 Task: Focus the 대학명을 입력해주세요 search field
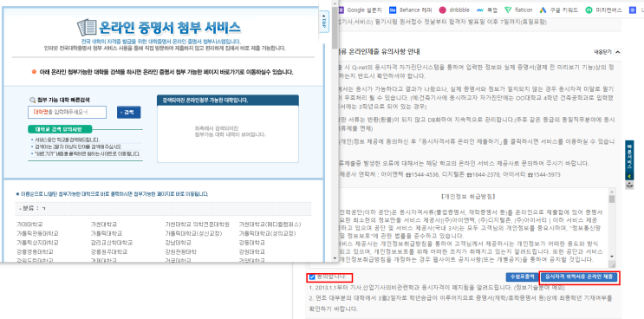tap(68, 112)
